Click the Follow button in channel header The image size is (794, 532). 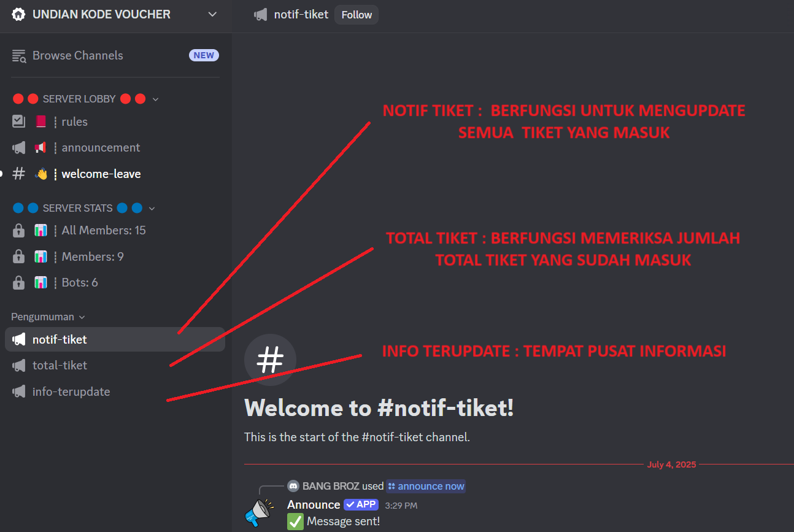(x=357, y=15)
